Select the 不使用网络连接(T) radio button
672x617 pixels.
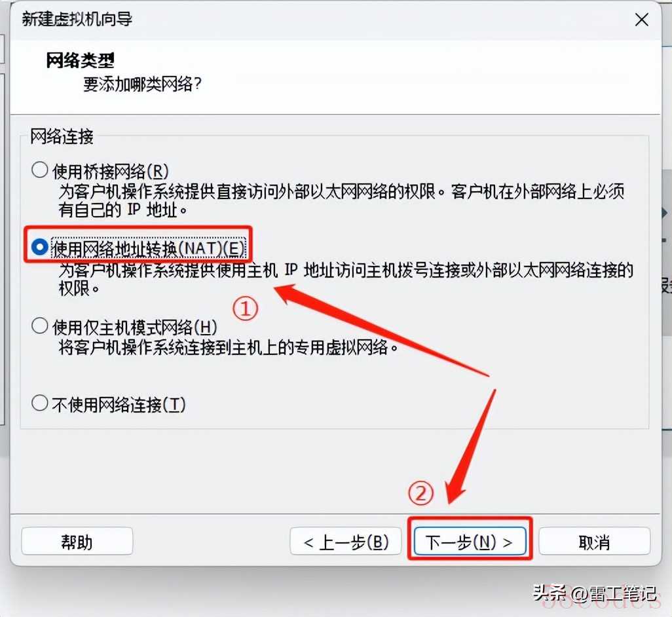[x=40, y=403]
